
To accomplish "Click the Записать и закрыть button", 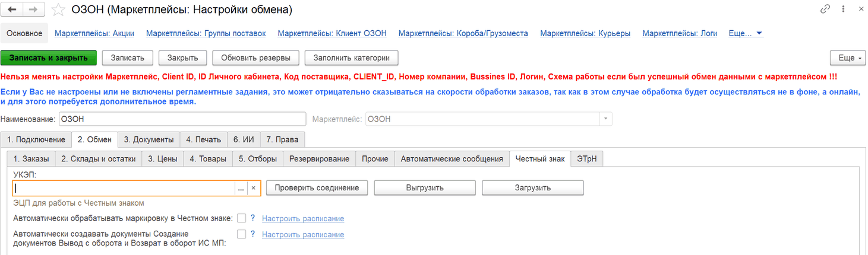I will (x=49, y=58).
